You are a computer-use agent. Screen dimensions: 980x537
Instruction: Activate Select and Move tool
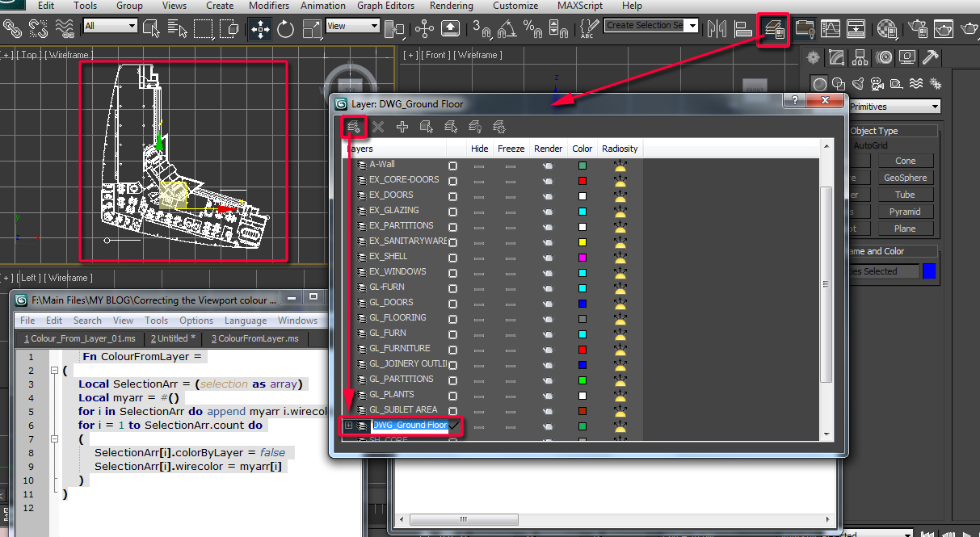click(x=260, y=29)
